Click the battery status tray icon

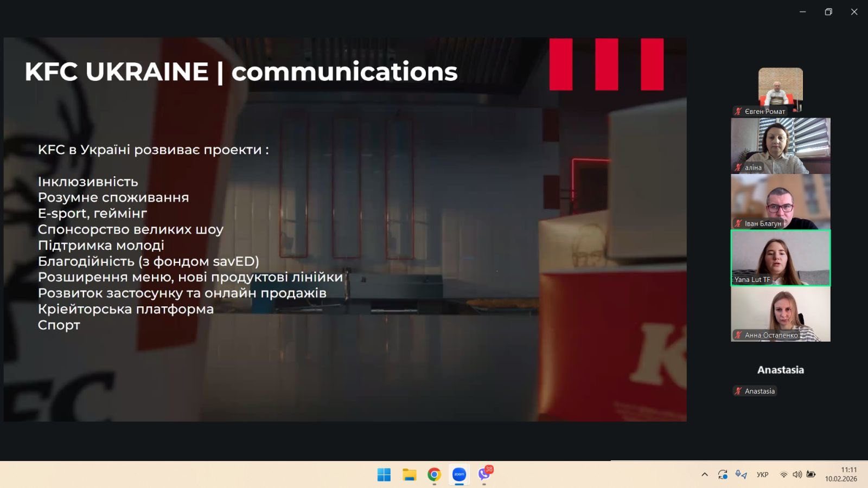[811, 474]
